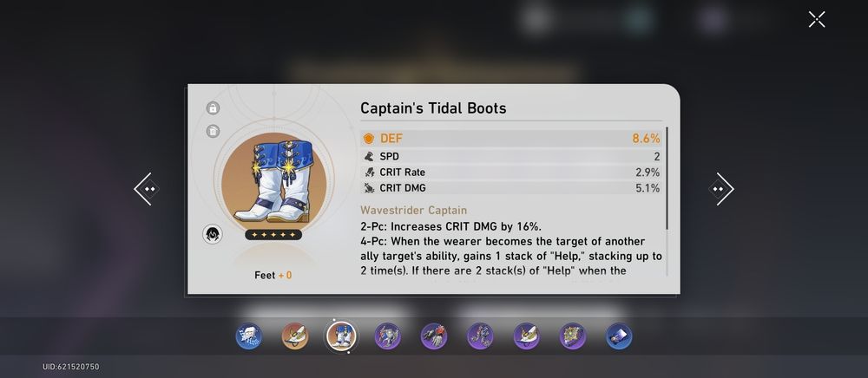868x378 pixels.
Task: Select the purple square ornament relic thumbnail
Action: point(572,336)
